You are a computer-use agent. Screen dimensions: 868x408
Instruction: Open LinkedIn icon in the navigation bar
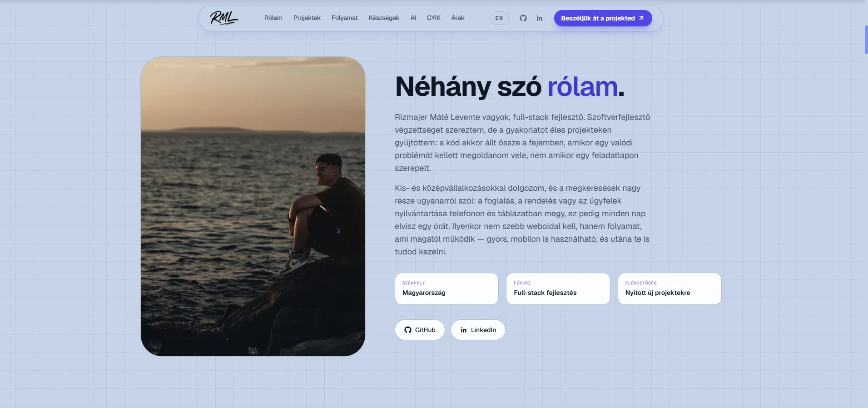[x=539, y=18]
